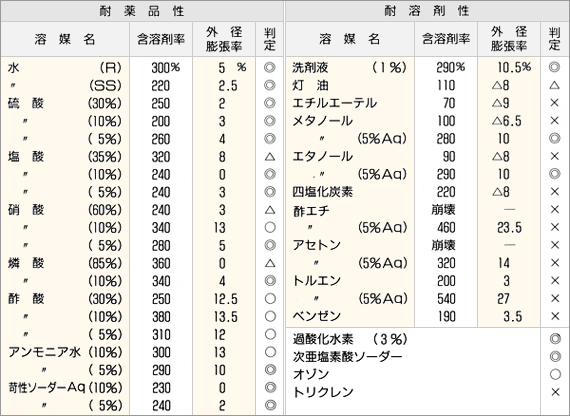Click the triangle rating for 燐酸 (85%)

coord(270,263)
